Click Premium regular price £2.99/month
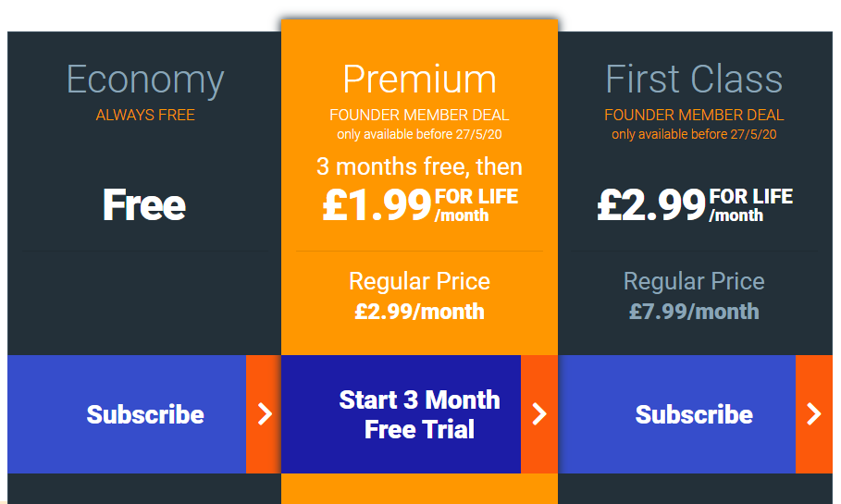Viewport: 841px width, 504px height. click(x=419, y=312)
